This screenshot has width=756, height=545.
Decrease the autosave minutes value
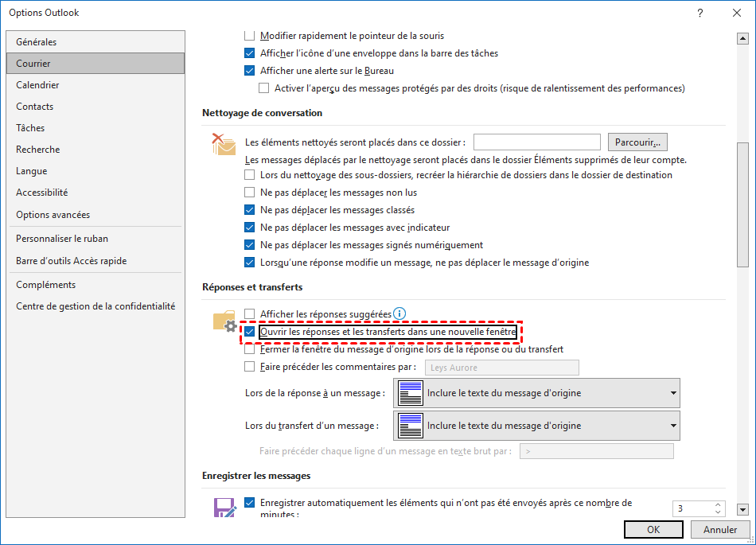[718, 512]
